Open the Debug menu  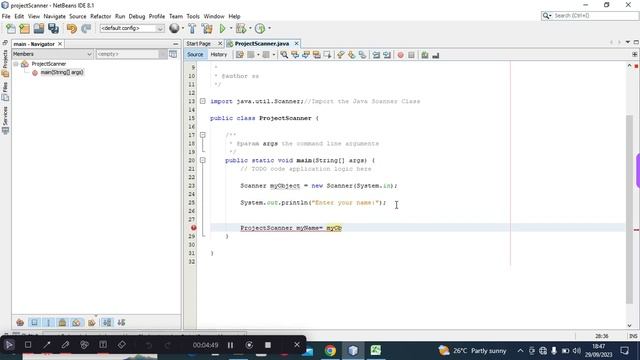137,16
